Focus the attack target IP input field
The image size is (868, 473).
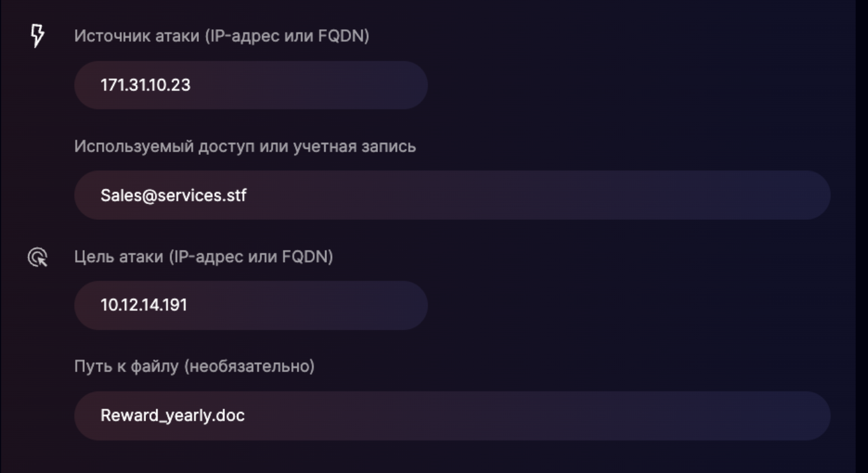point(250,305)
